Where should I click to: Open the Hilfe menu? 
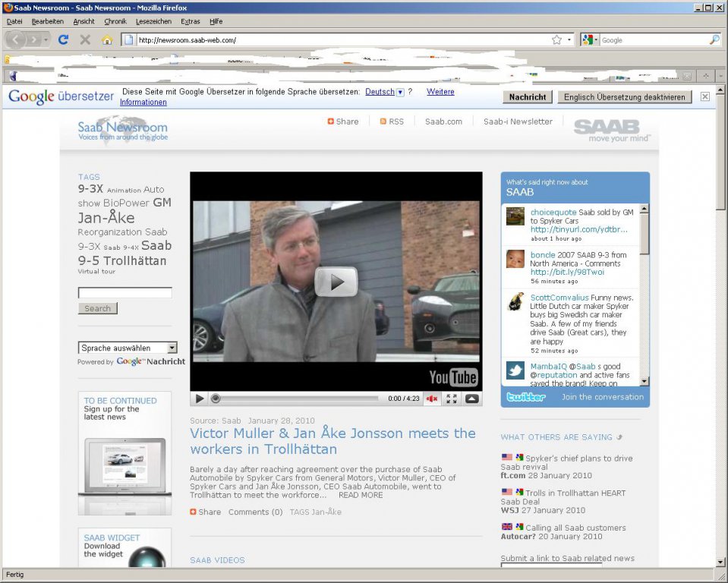coord(216,21)
